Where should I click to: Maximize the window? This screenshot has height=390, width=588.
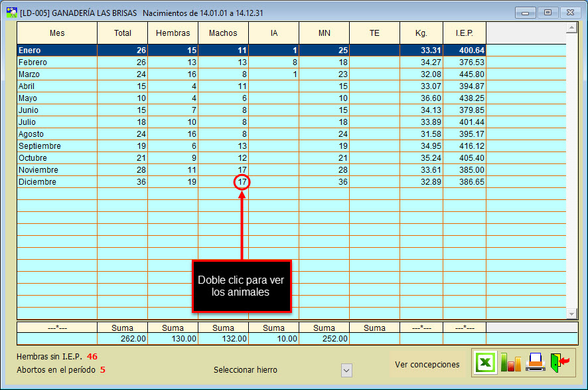click(x=548, y=12)
